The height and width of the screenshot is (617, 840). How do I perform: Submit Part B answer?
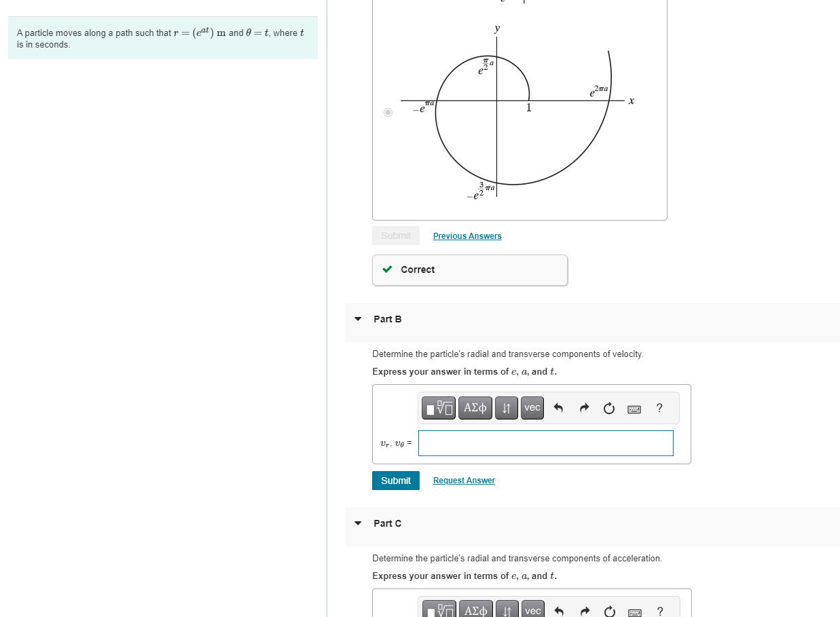coord(396,481)
